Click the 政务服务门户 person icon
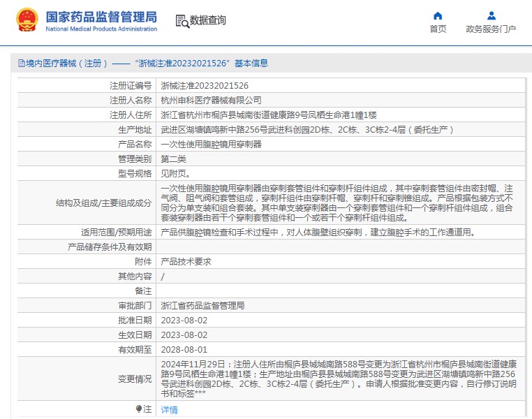Screen dimensions: 532x419 click(491, 15)
